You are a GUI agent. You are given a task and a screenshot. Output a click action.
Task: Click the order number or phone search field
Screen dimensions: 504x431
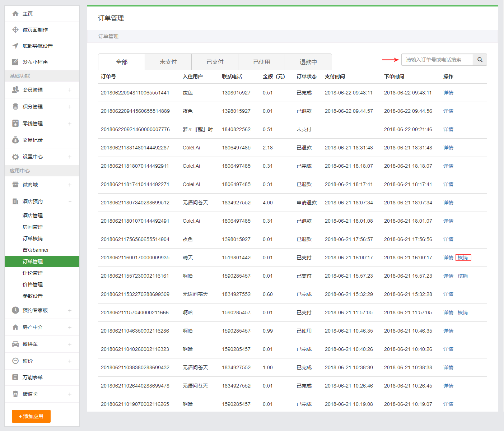437,60
